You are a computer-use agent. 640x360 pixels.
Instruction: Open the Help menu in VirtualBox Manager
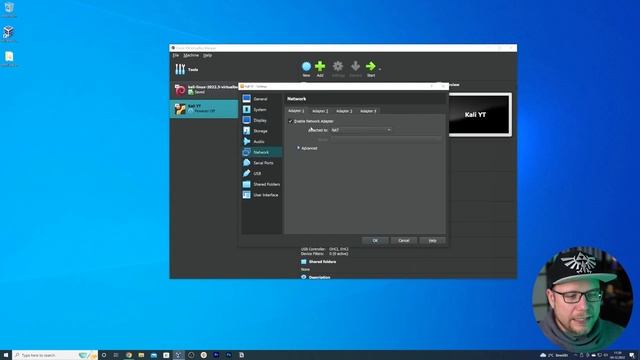click(x=207, y=55)
